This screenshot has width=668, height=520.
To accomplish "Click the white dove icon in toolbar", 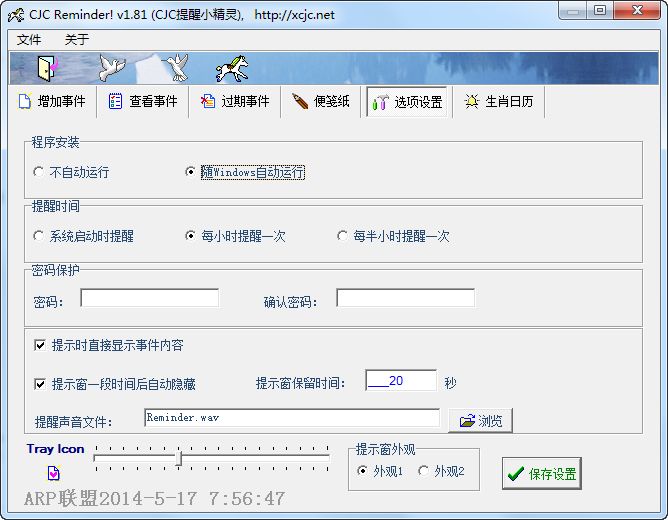I will [x=112, y=68].
